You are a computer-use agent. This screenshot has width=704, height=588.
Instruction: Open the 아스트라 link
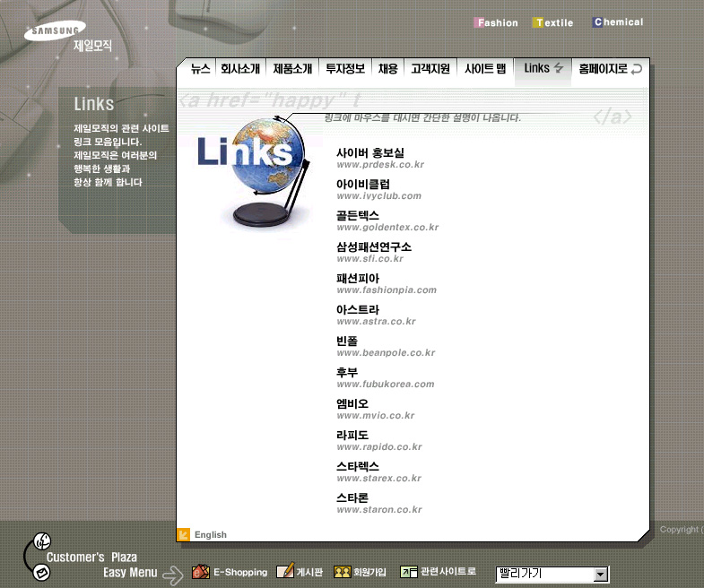[358, 310]
